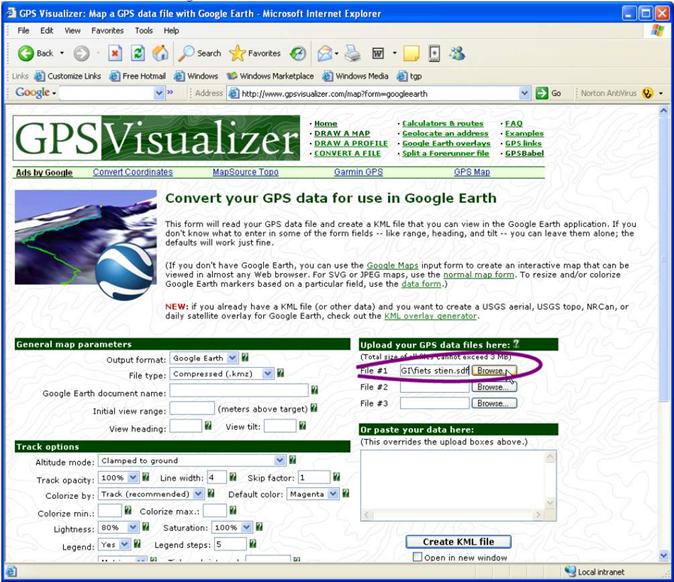Click the Mail envelope toolbar icon
Image resolution: width=674 pixels, height=582 pixels.
coord(325,53)
